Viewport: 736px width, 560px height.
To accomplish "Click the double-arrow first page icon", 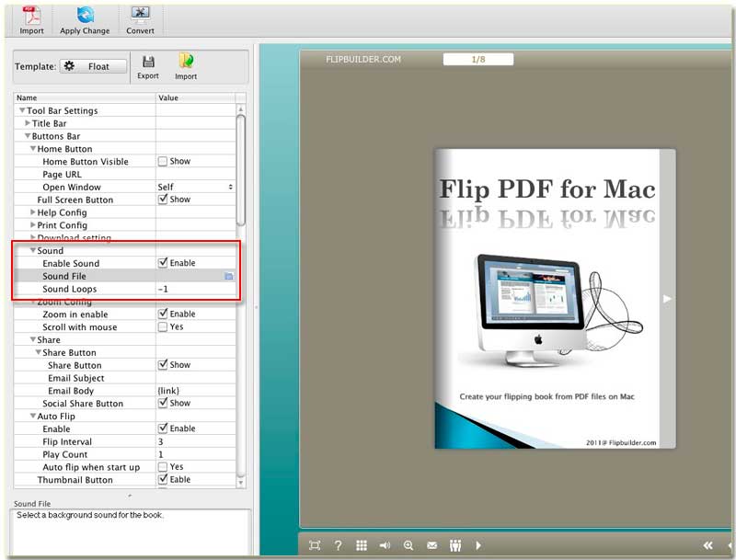I will click(x=707, y=545).
